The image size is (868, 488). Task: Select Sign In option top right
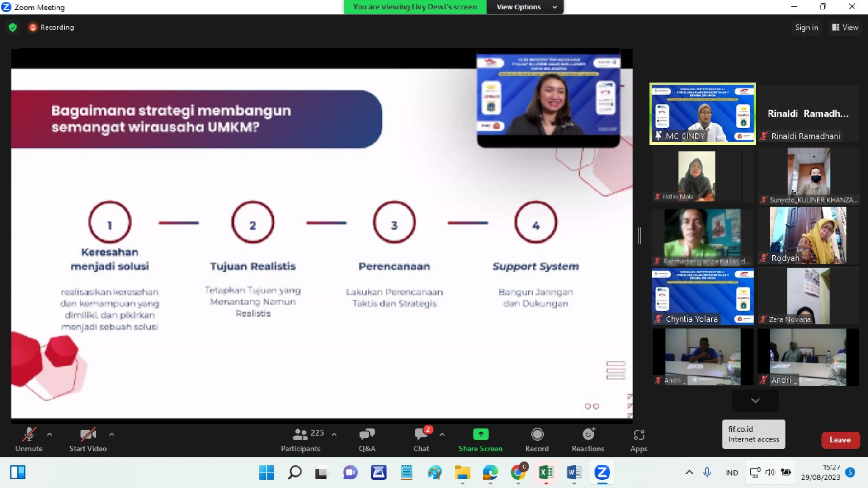807,28
